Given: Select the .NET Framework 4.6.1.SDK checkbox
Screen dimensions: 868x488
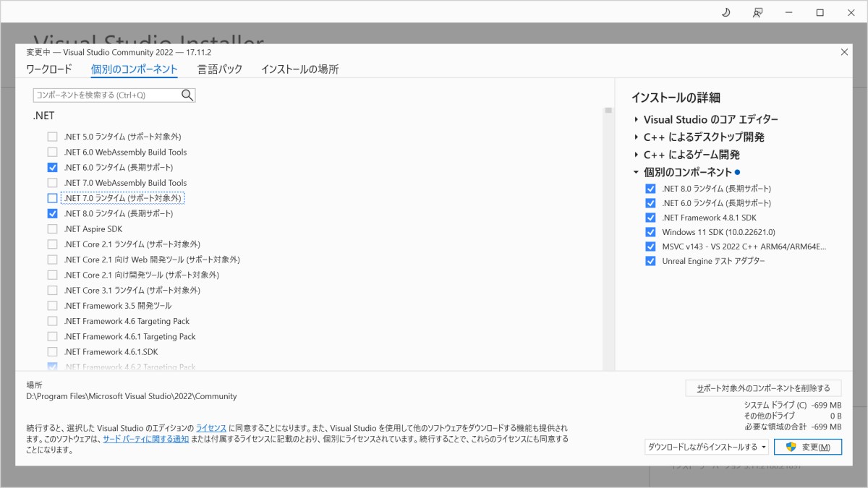Looking at the screenshot, I should tap(52, 351).
